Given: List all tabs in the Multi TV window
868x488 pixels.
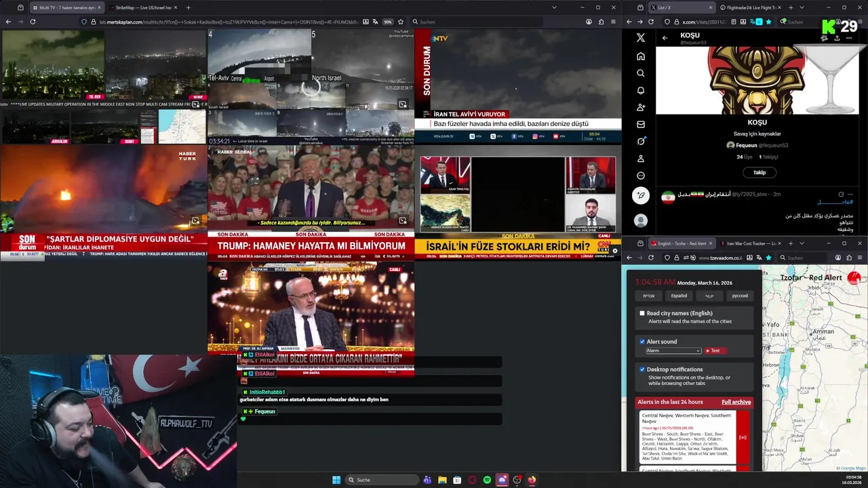Looking at the screenshot, I should [x=554, y=7].
